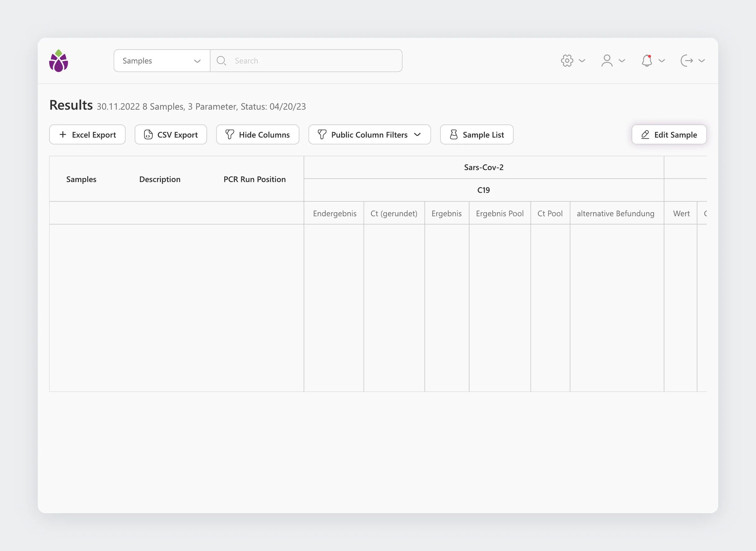Open Public Column Filters dropdown
Viewport: 756px width, 551px height.
tap(369, 135)
